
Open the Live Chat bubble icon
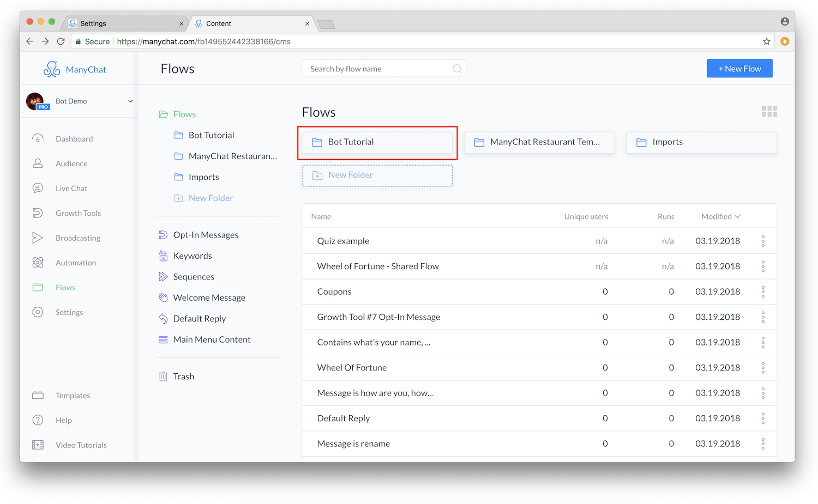pos(38,188)
